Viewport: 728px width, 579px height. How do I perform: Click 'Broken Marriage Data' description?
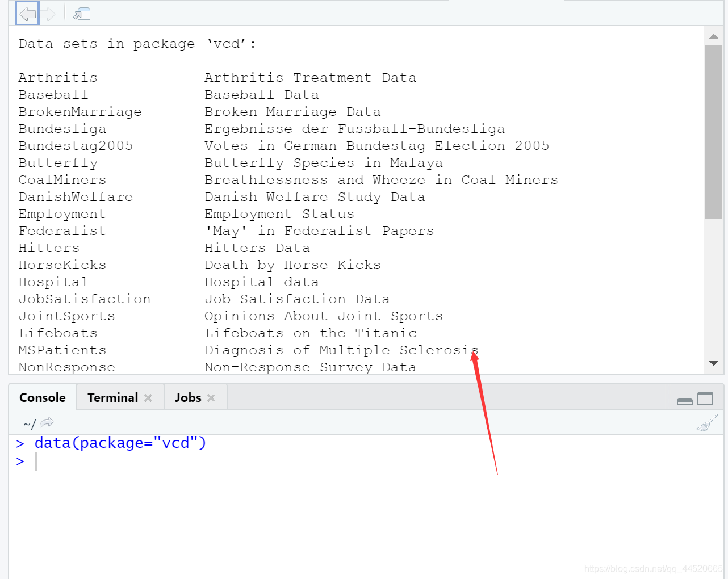[293, 112]
